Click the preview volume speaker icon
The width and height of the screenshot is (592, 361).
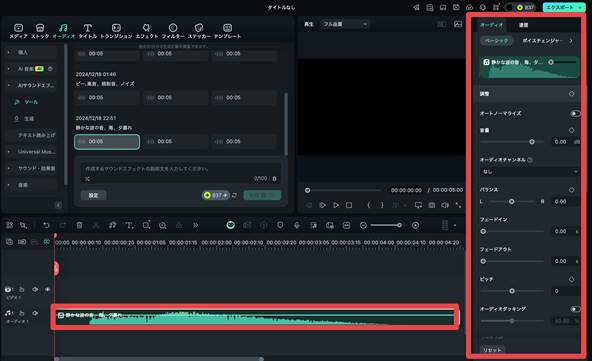coord(445,205)
